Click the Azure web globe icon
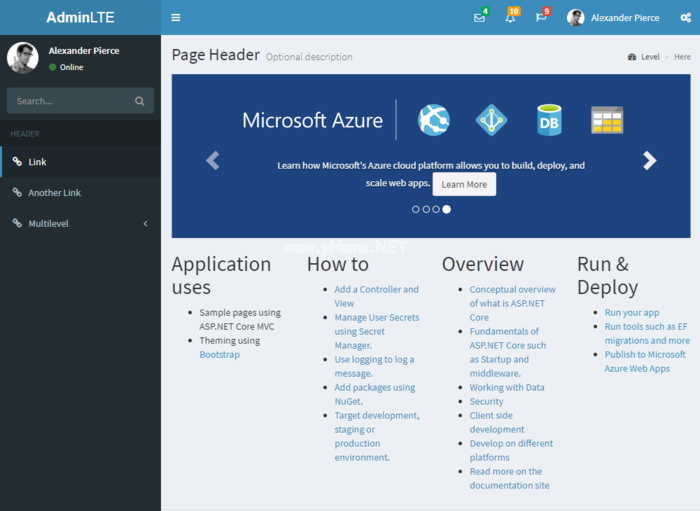This screenshot has height=511, width=700. pyautogui.click(x=433, y=120)
